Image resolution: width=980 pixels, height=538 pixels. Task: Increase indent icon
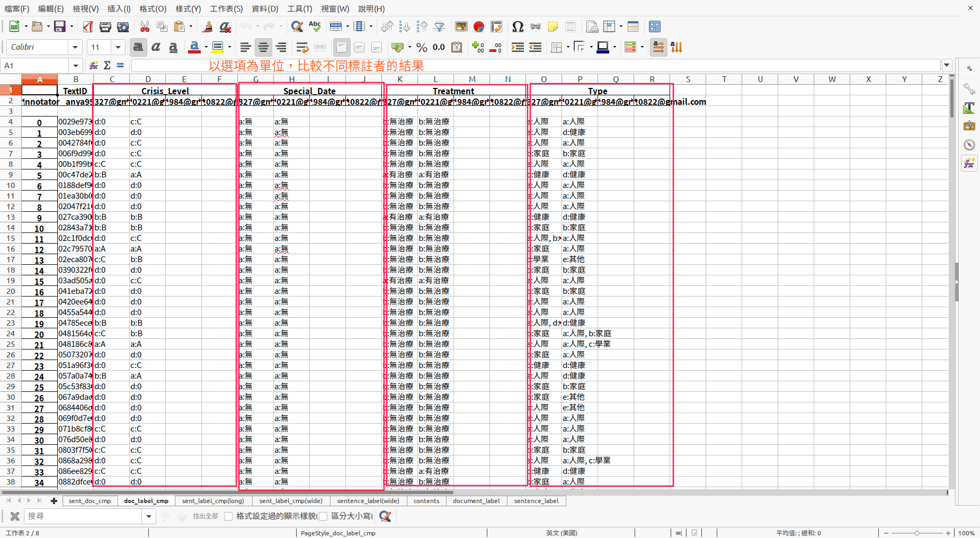(518, 47)
